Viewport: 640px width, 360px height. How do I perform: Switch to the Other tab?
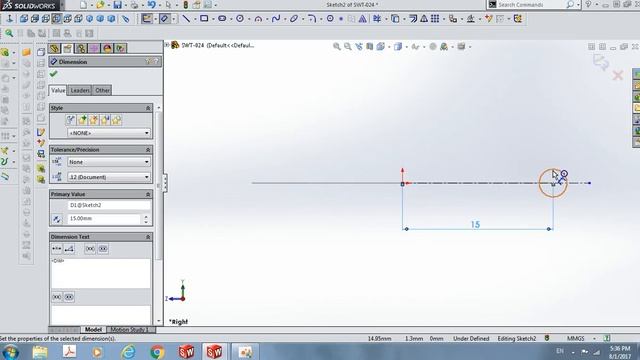102,90
